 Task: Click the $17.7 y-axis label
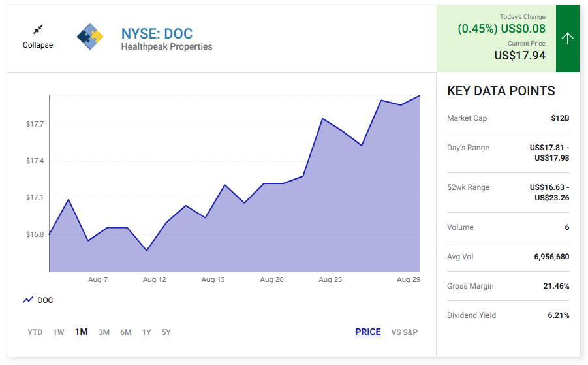[35, 124]
